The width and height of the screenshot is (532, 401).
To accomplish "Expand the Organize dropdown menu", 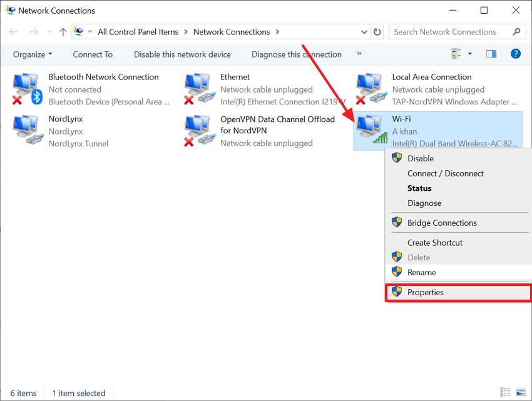I will [x=33, y=54].
